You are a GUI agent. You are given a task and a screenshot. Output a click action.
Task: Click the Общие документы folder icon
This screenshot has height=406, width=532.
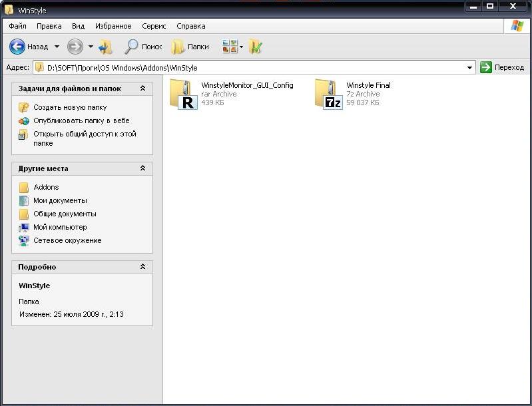[24, 214]
